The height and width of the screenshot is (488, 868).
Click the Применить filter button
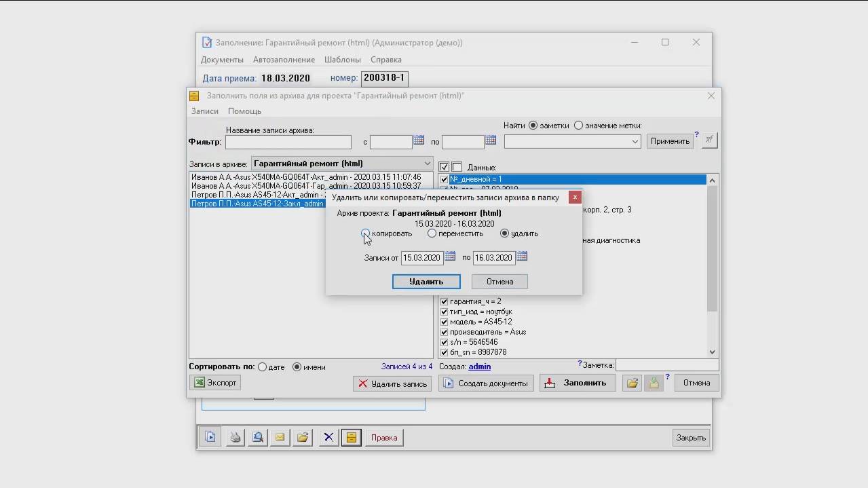coord(670,141)
